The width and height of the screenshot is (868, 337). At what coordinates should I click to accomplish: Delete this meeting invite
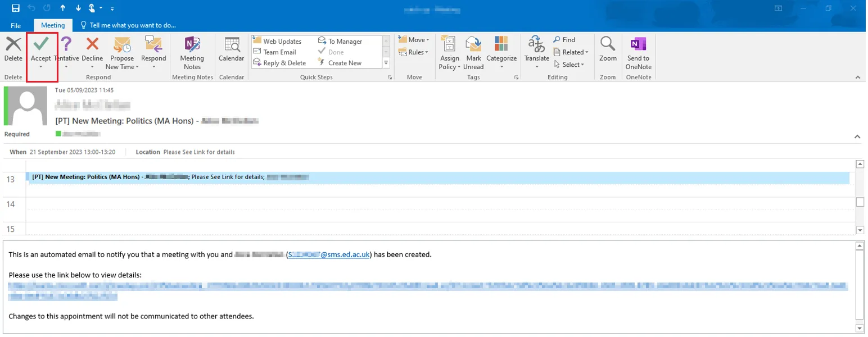[13, 49]
